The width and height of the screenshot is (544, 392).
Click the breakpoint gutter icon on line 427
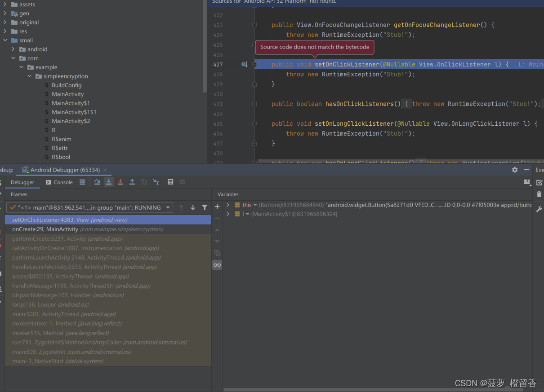244,65
